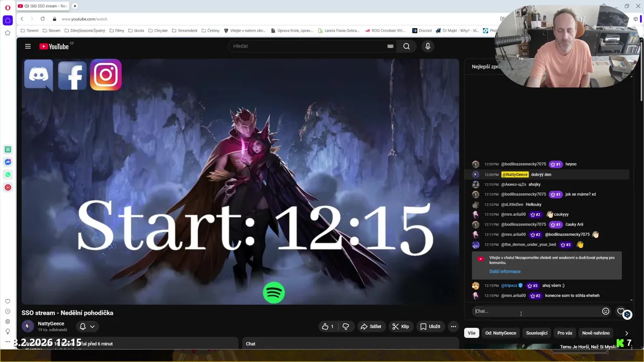644x362 pixels.
Task: Select the Od: NattyGeece chip
Action: click(x=501, y=333)
